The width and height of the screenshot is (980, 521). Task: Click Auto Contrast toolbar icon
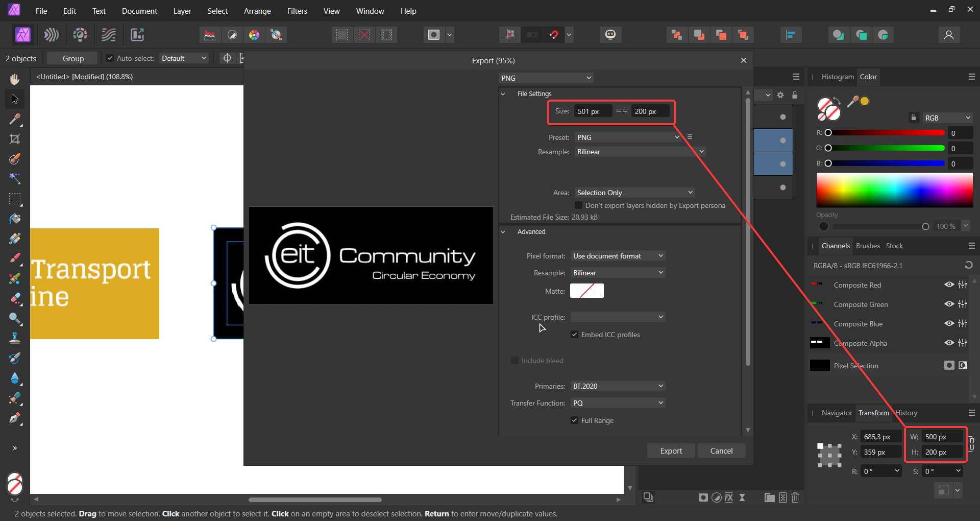(x=232, y=35)
